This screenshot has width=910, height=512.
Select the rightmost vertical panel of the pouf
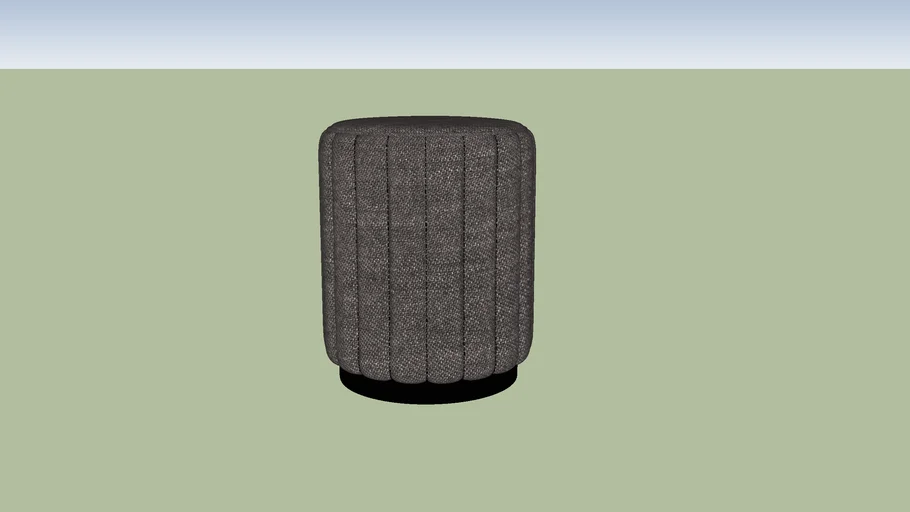[516, 250]
